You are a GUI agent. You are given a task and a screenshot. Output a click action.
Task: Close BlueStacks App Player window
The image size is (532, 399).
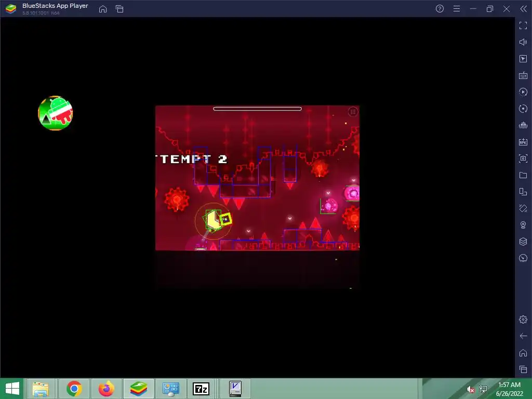[x=507, y=9]
